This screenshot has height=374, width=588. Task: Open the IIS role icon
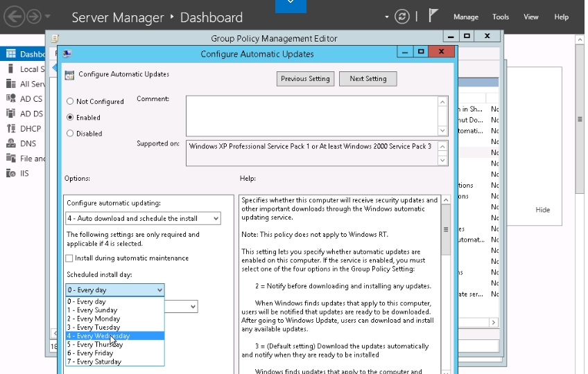tap(11, 173)
